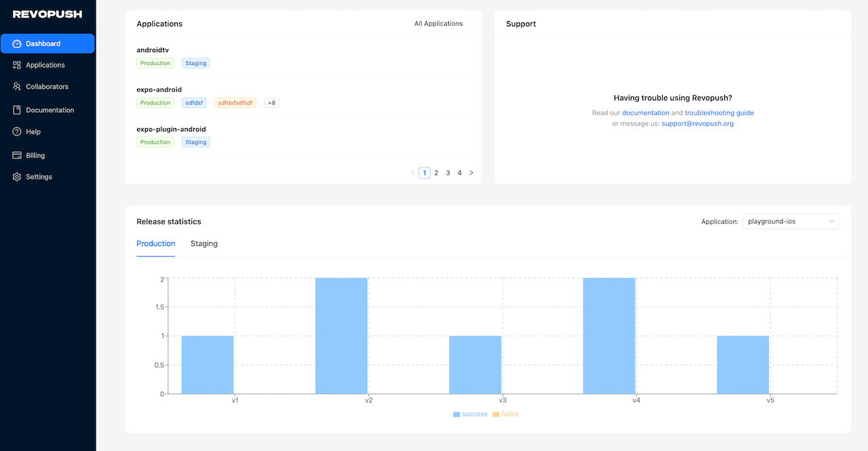The image size is (868, 451).
Task: Click the tallest bar above v2
Action: pos(341,332)
